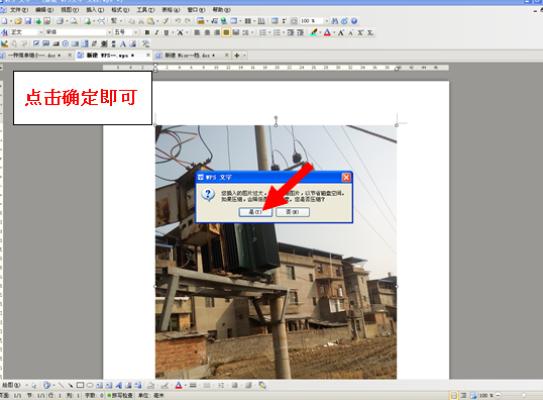The image size is (543, 400).
Task: Click the decrease font size icon
Action: coord(351,33)
